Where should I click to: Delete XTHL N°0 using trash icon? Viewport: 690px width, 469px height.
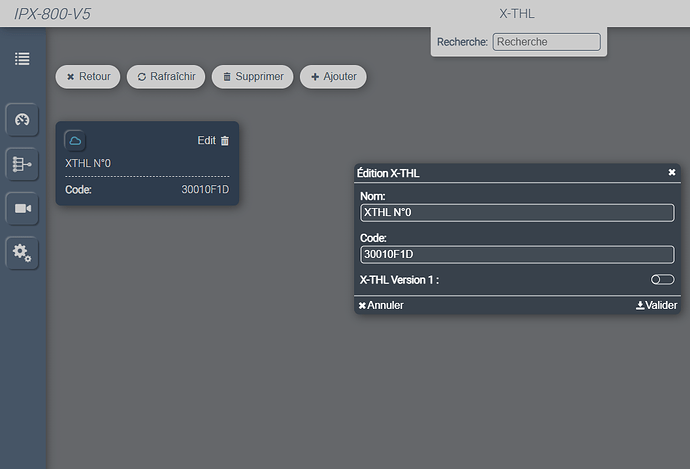tap(225, 141)
